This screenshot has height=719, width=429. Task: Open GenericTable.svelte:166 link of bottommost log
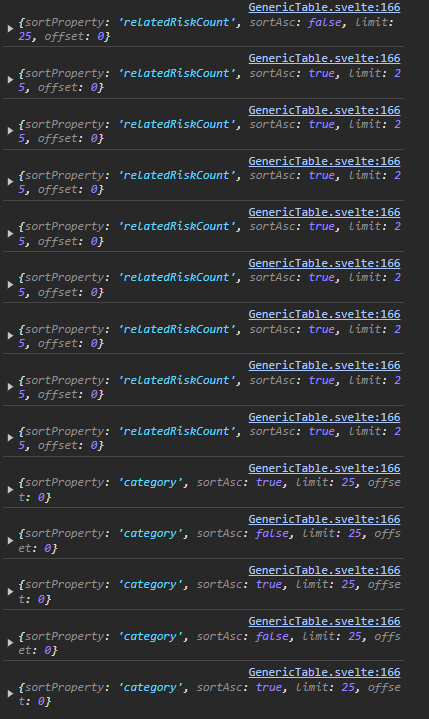[x=324, y=672]
